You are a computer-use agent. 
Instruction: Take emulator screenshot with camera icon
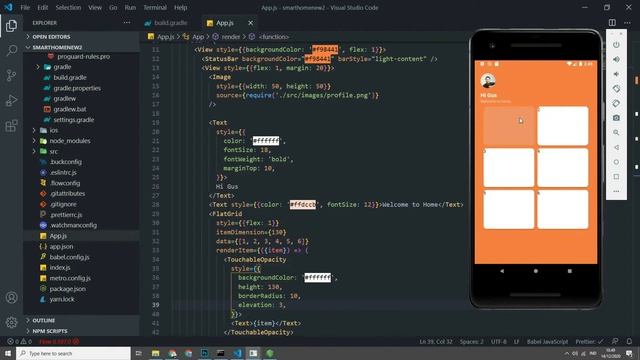coord(616,118)
